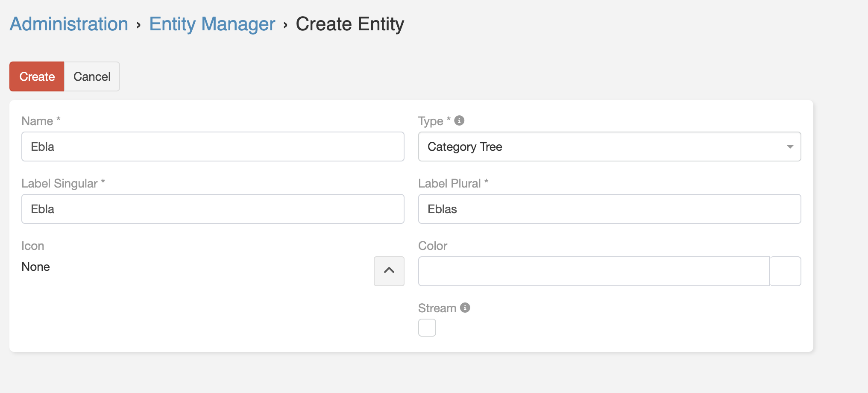Open the Entity Manager breadcrumb link

coord(212,24)
